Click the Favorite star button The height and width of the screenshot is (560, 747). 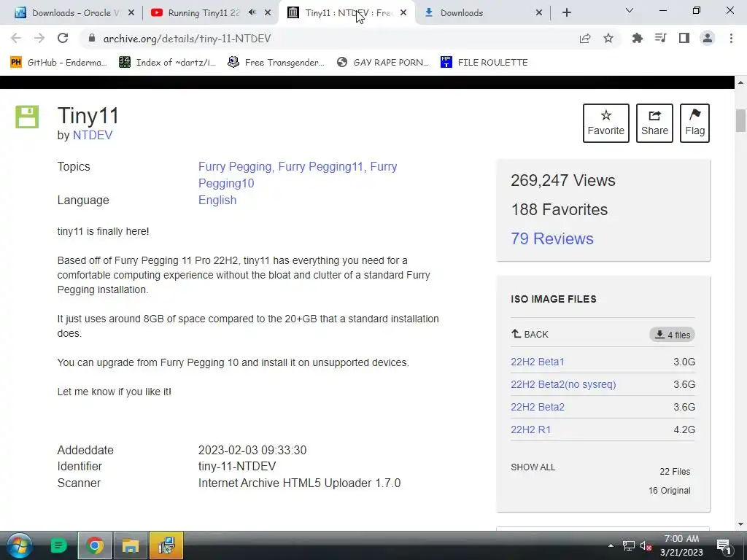pos(606,122)
